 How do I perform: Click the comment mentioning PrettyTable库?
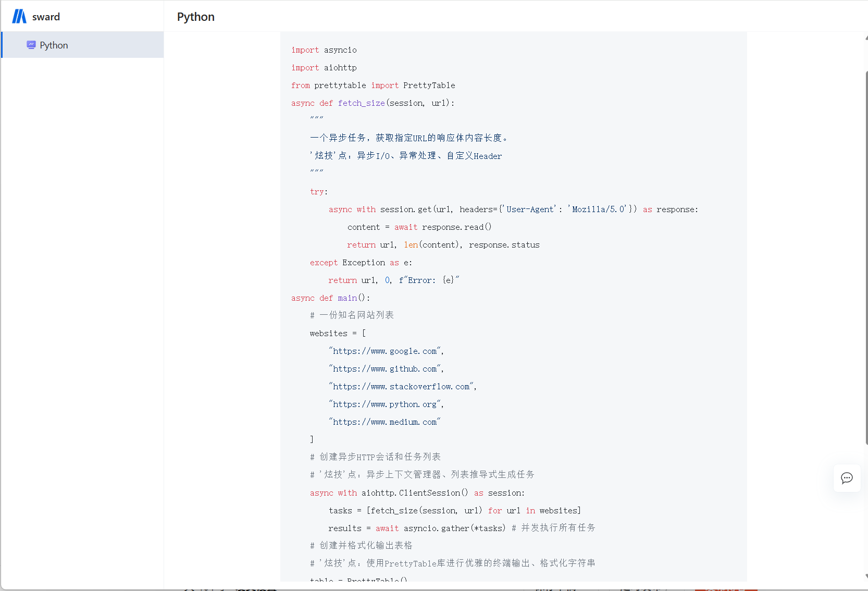tap(453, 563)
